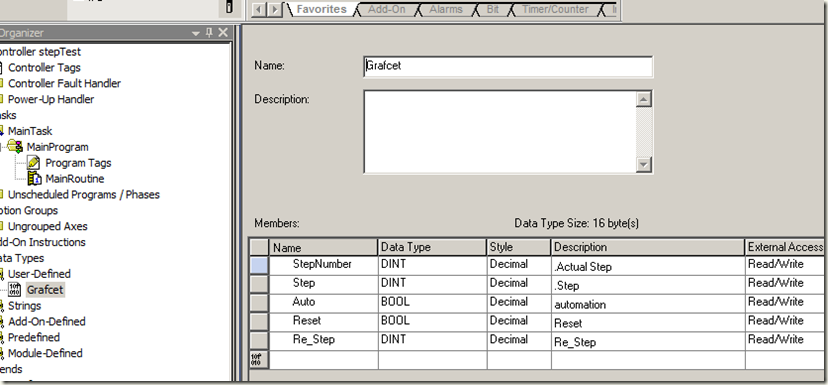828x385 pixels.
Task: Select Module-Defined data types folder
Action: point(45,353)
